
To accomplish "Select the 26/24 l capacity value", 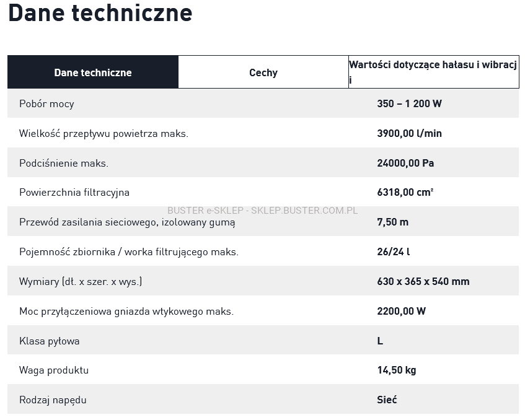I will pos(394,252).
